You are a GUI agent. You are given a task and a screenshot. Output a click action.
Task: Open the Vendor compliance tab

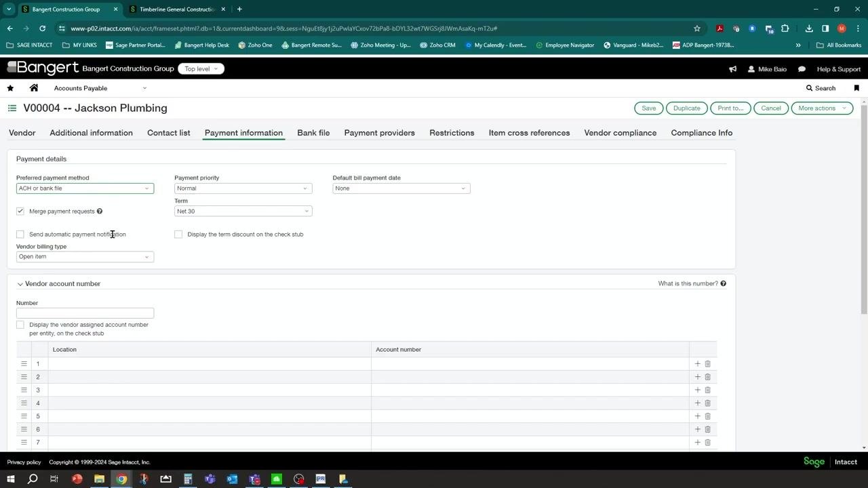pyautogui.click(x=620, y=133)
